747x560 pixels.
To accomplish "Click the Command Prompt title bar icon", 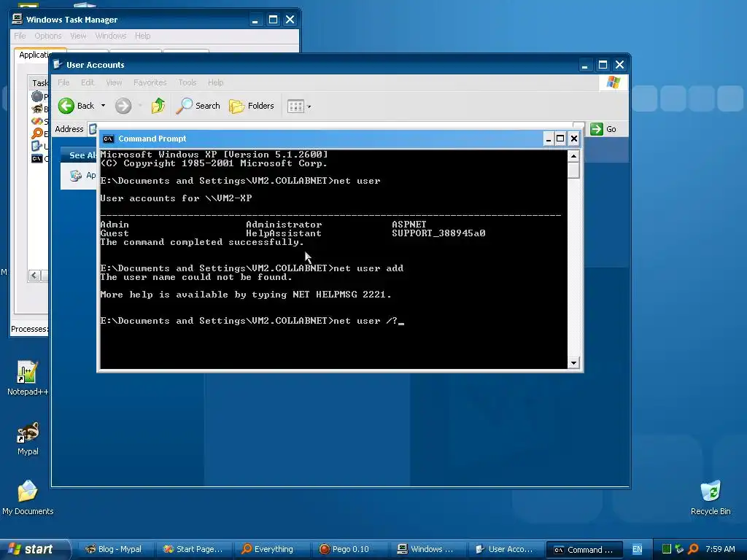I will (x=109, y=139).
